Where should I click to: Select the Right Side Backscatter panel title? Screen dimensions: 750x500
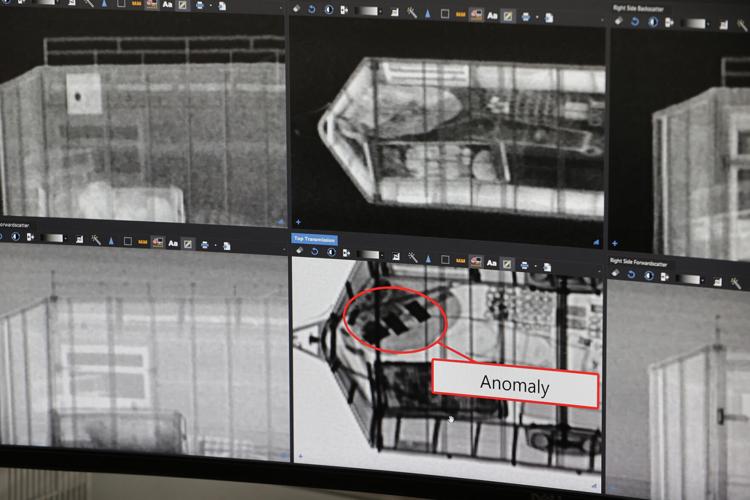[x=638, y=9]
